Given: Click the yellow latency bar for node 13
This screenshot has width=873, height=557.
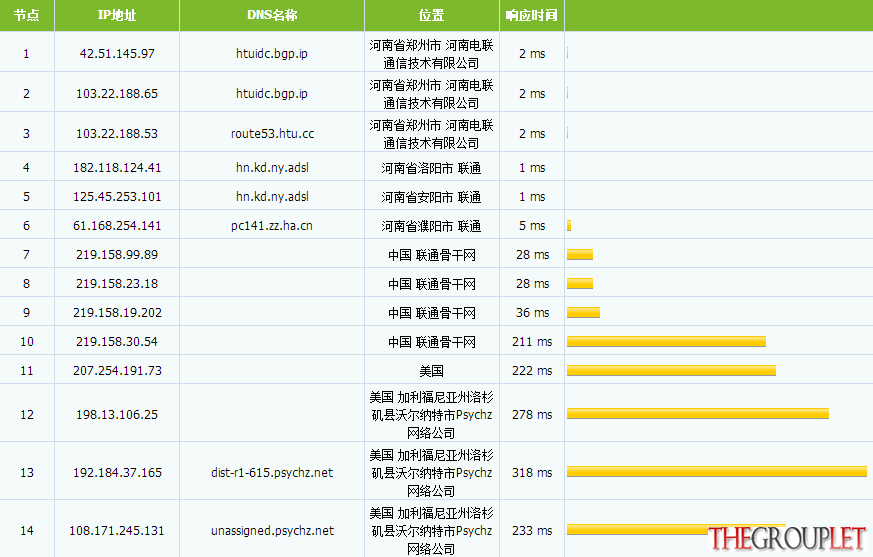Looking at the screenshot, I should click(717, 471).
